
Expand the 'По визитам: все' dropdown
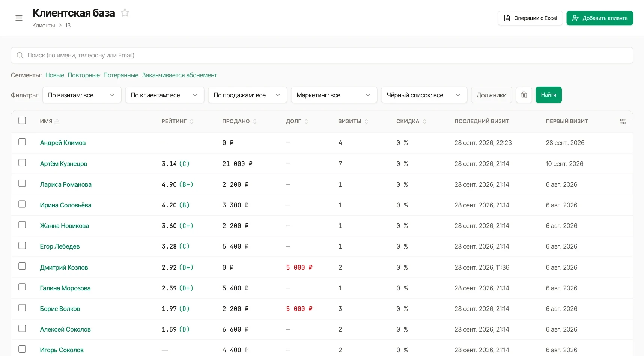[x=82, y=95]
